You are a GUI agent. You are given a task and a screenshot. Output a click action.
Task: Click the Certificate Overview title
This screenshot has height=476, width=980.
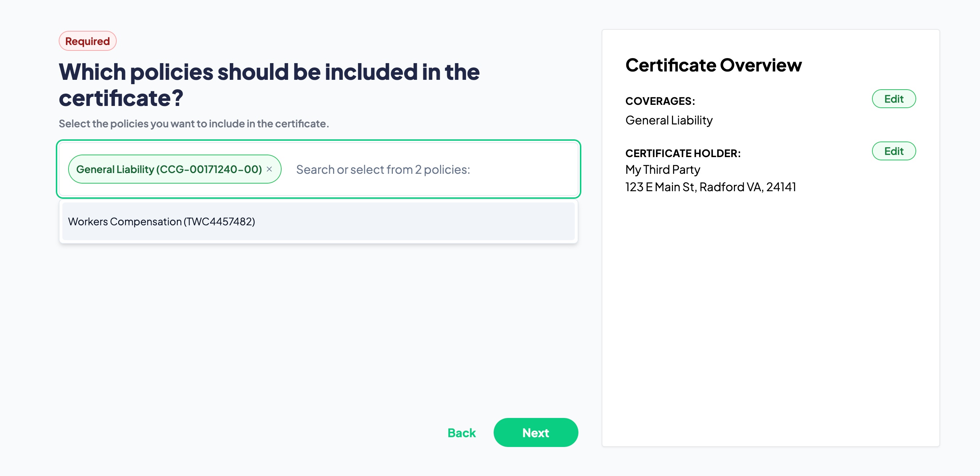(x=713, y=65)
